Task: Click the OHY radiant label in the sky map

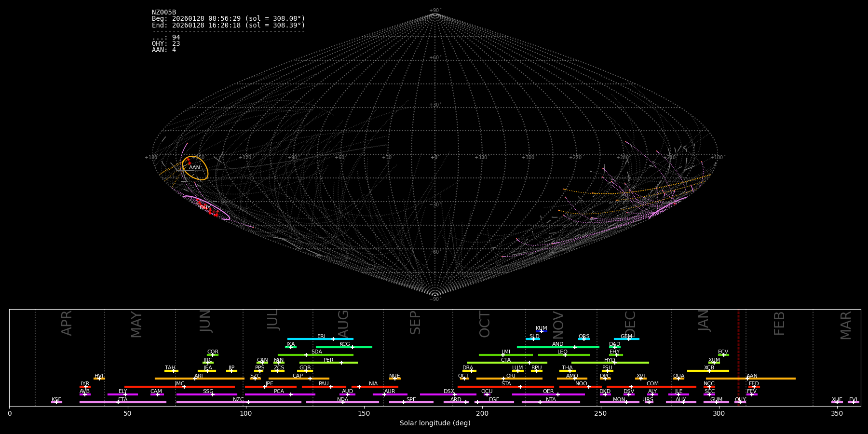Action: coord(205,208)
